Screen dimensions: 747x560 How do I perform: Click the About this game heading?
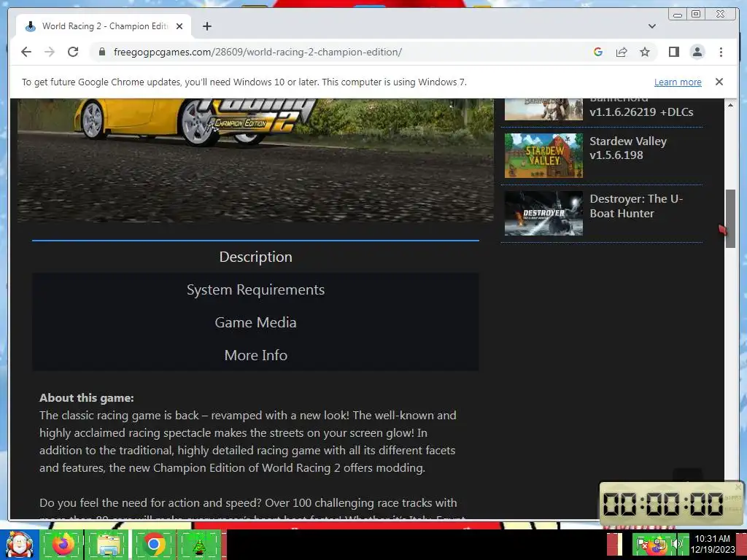(x=87, y=398)
